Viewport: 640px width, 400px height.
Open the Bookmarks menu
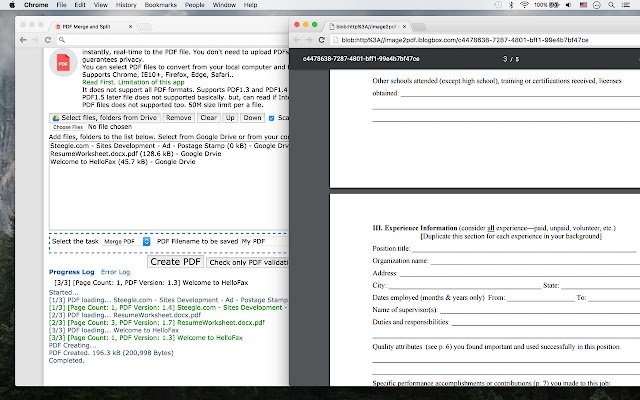[160, 5]
